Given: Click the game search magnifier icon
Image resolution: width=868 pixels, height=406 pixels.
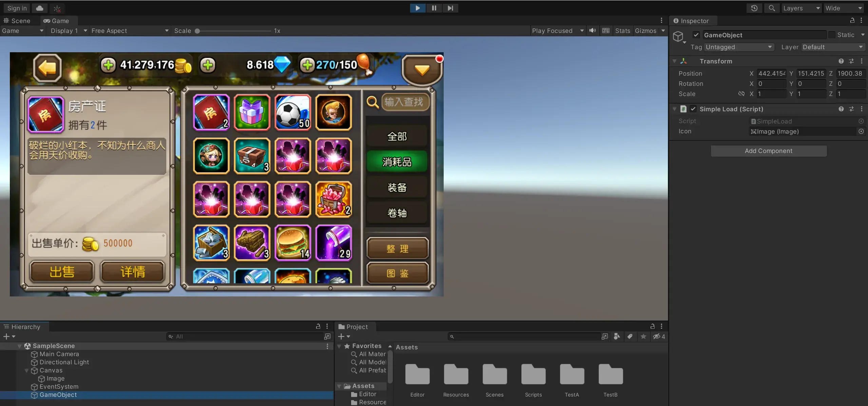Looking at the screenshot, I should point(372,102).
